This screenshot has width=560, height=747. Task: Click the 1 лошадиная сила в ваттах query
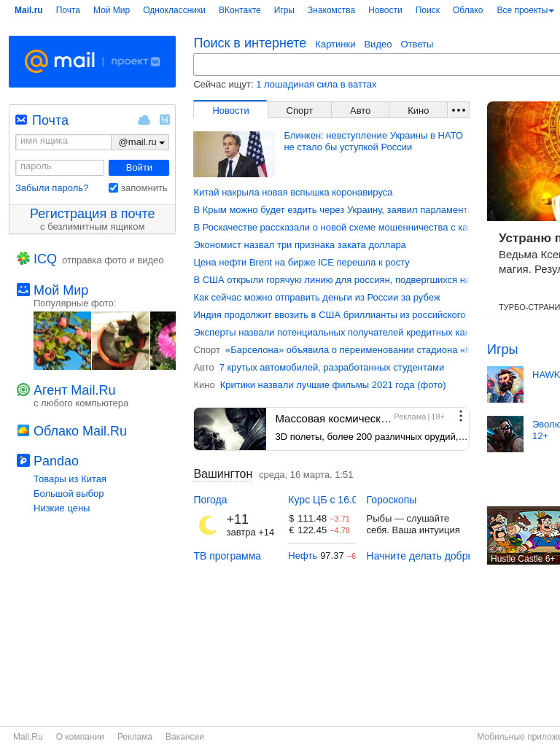click(x=316, y=85)
